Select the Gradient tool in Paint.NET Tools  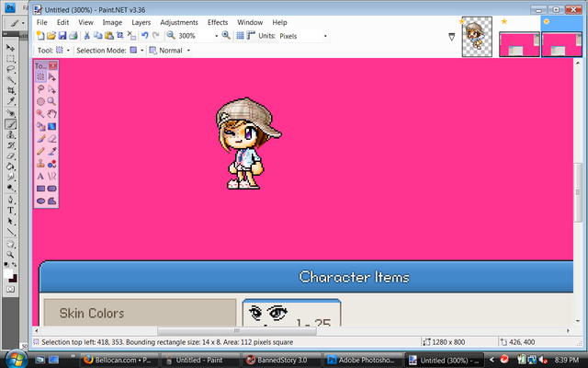point(52,127)
